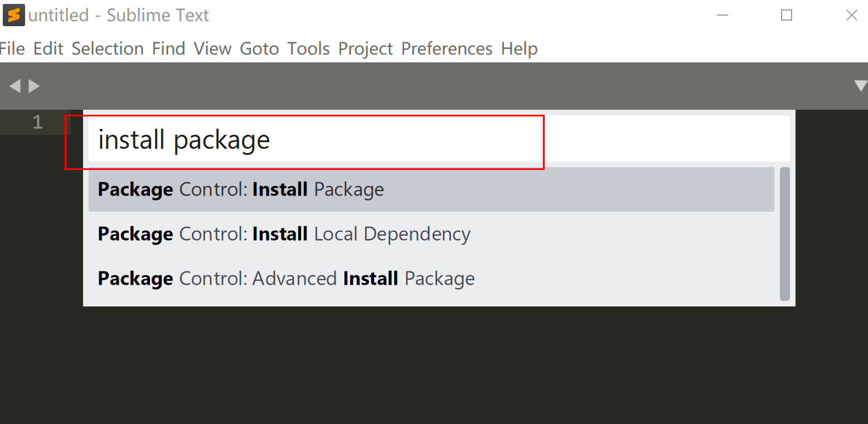Screen dimensions: 868x424
Task: Open the Selection menu
Action: (x=107, y=48)
